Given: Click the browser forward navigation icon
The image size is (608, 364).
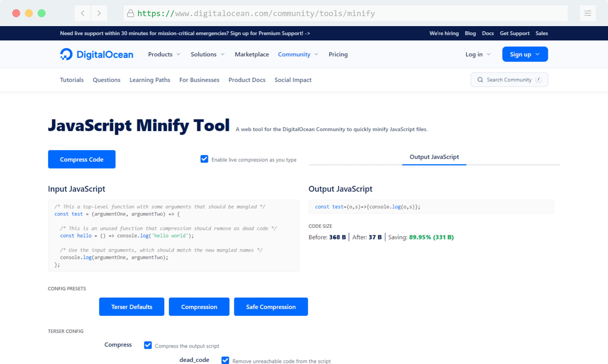Looking at the screenshot, I should (x=99, y=13).
